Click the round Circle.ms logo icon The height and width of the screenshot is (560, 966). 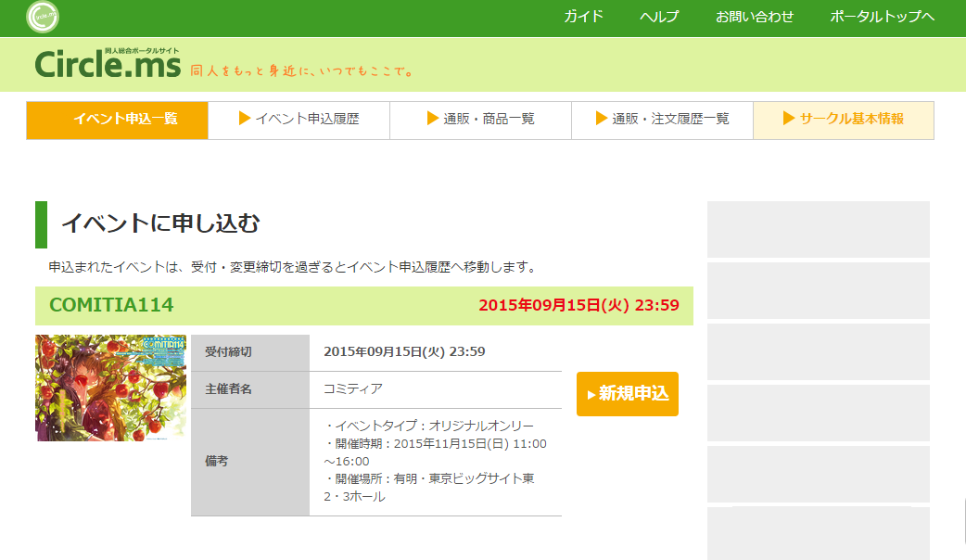pos(43,17)
